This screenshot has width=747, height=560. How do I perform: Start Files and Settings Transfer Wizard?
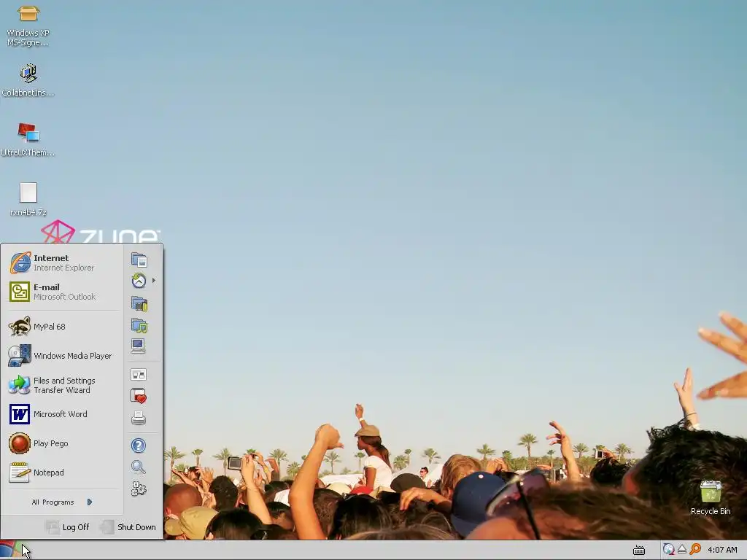(62, 385)
